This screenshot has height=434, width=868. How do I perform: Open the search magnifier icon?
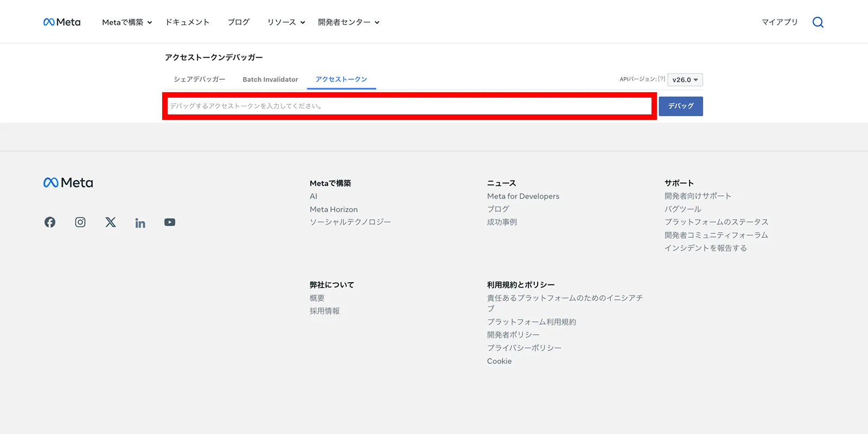coord(818,22)
